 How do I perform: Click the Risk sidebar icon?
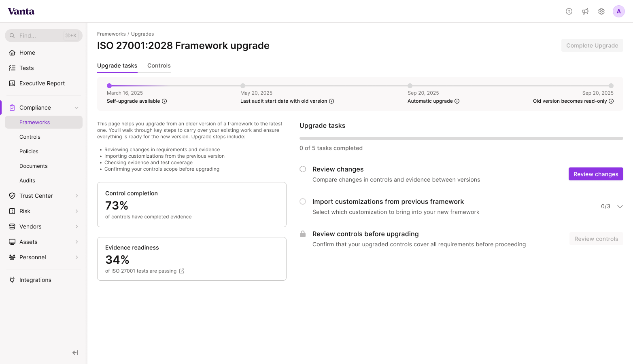12,211
